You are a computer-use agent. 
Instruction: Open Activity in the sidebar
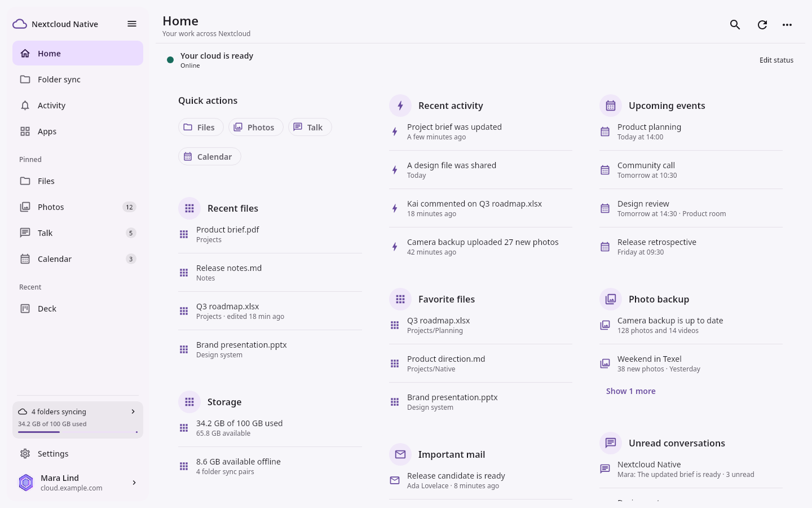[78, 105]
